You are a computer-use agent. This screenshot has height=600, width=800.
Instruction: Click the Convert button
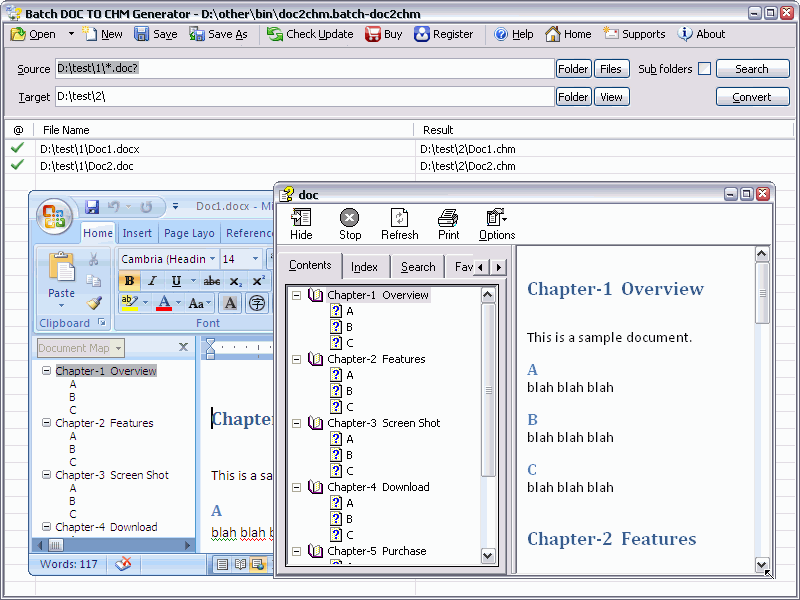[752, 97]
